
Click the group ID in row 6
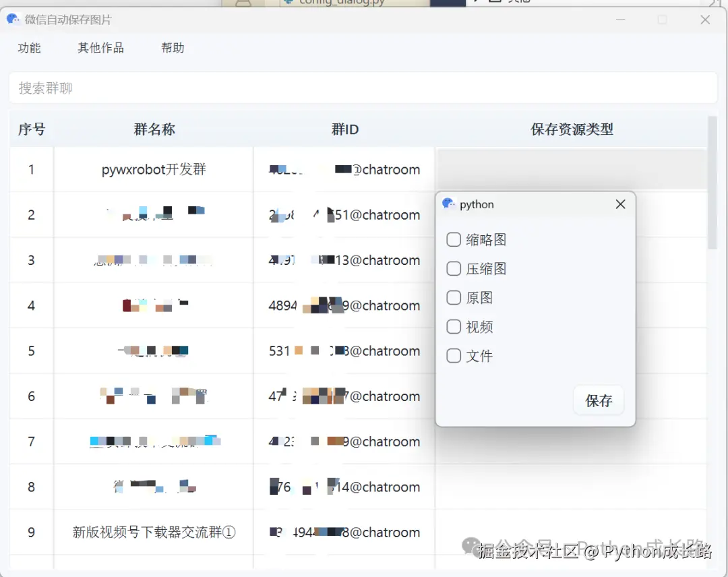(344, 396)
